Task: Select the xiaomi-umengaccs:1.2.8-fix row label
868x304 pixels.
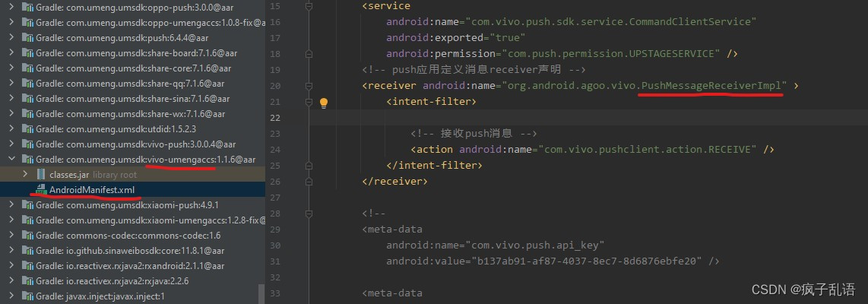Action: (150, 220)
